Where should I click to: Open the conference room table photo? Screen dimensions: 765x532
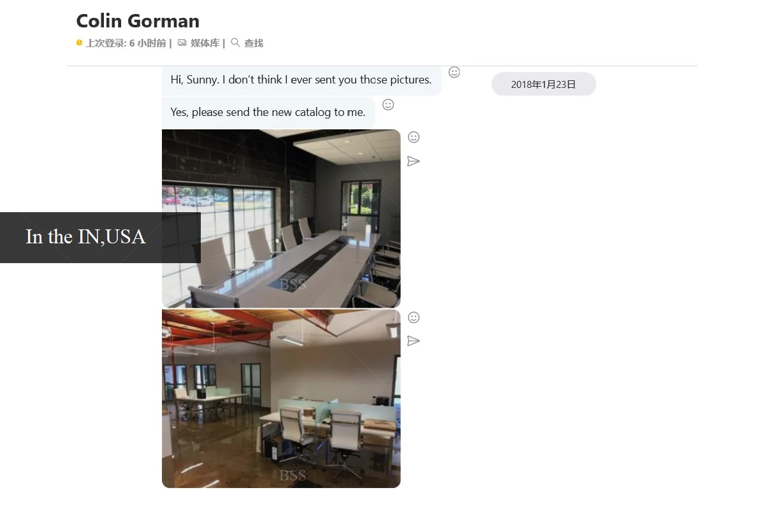(281, 219)
